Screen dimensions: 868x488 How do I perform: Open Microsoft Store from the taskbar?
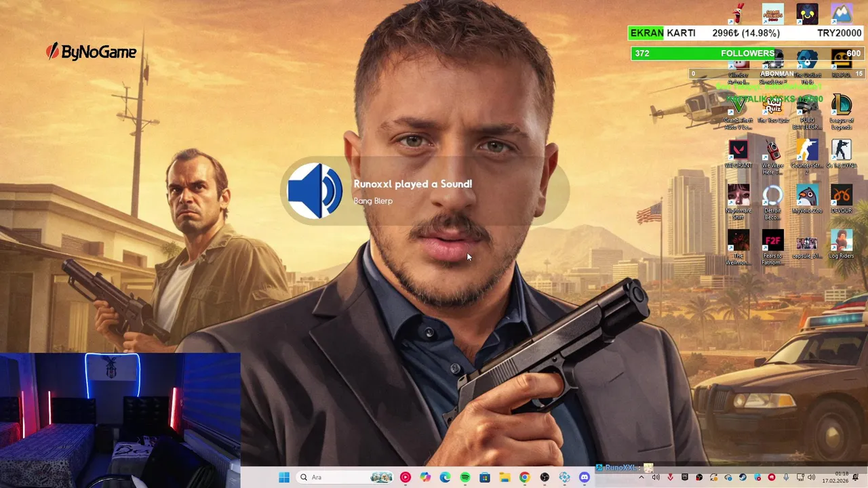click(x=485, y=477)
